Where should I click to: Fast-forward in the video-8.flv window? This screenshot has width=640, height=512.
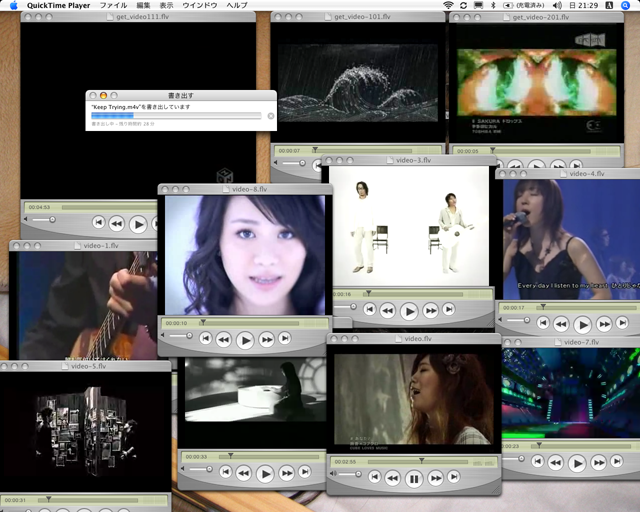(266, 339)
